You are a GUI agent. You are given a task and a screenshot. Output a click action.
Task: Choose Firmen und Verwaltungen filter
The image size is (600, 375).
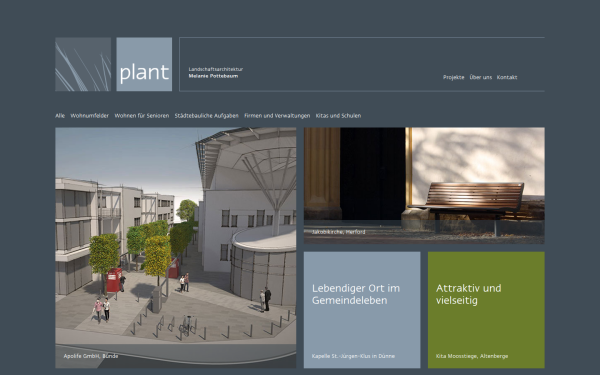click(x=277, y=116)
